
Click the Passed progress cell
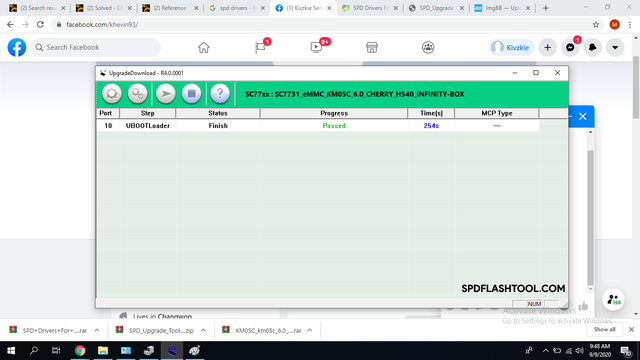[334, 126]
